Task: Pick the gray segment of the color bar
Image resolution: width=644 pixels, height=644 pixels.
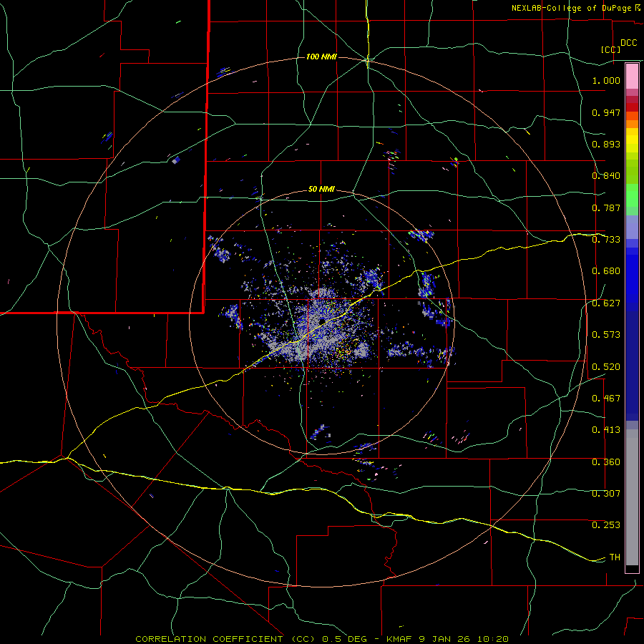Action: [x=632, y=497]
